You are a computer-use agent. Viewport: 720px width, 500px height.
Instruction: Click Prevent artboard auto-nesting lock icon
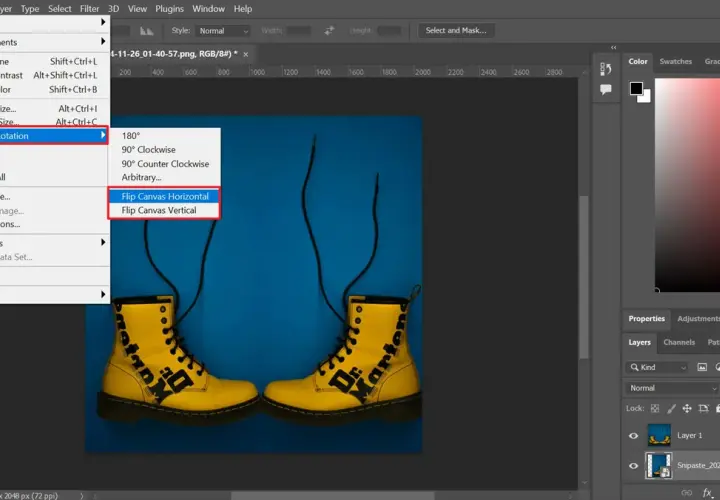click(703, 408)
